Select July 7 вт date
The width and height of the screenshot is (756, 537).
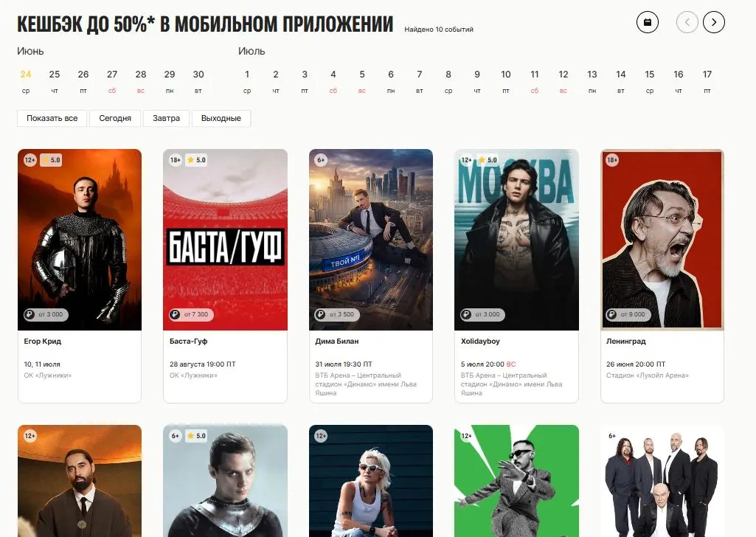[420, 81]
